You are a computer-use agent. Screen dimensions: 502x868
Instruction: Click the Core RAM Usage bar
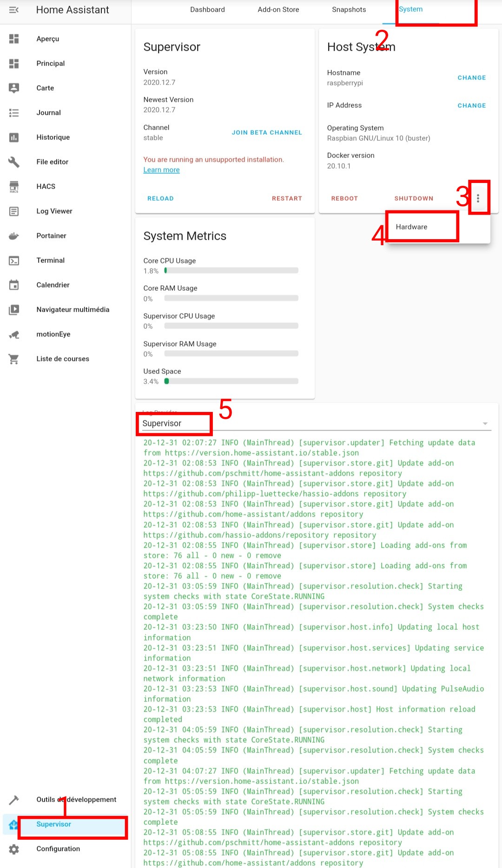(231, 298)
